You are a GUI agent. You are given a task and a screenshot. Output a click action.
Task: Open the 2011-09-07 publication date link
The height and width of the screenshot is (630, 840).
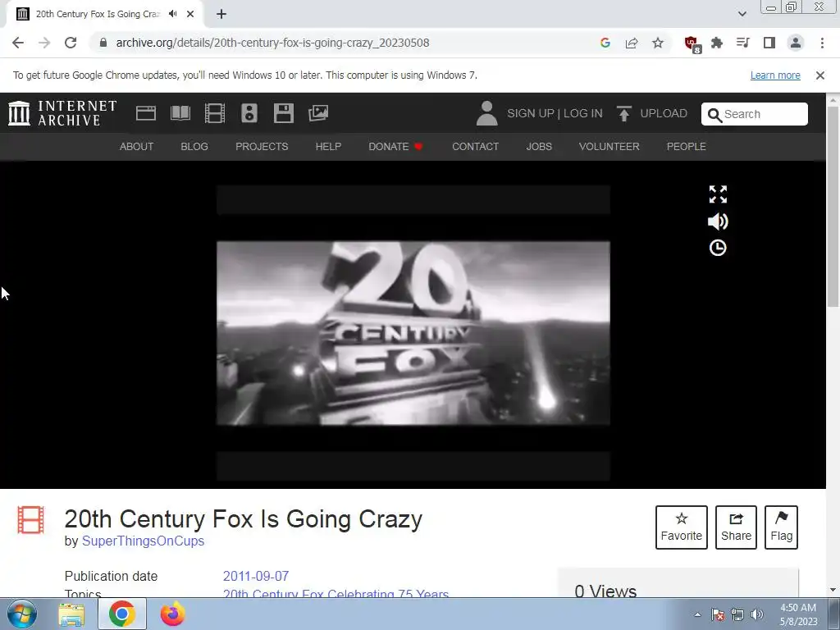pos(256,577)
